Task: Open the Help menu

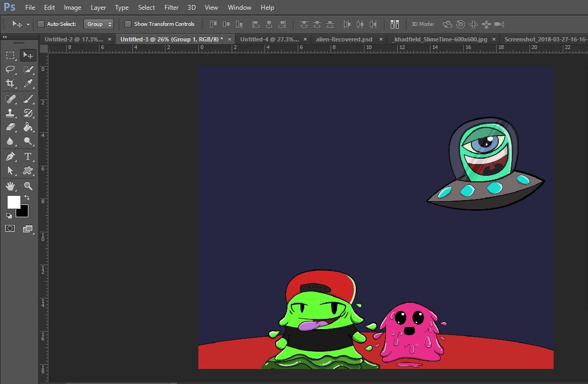Action: coord(267,8)
